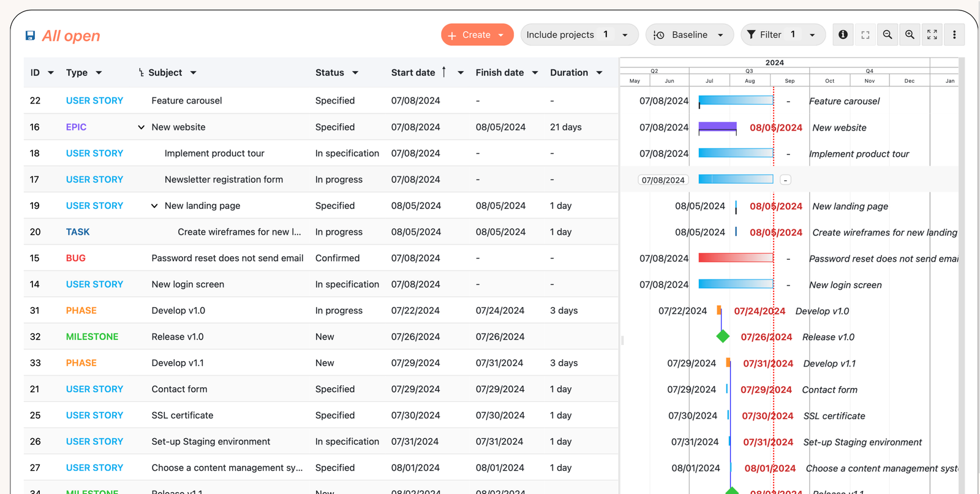This screenshot has width=980, height=494.
Task: Click the EPIC type label
Action: coord(76,127)
